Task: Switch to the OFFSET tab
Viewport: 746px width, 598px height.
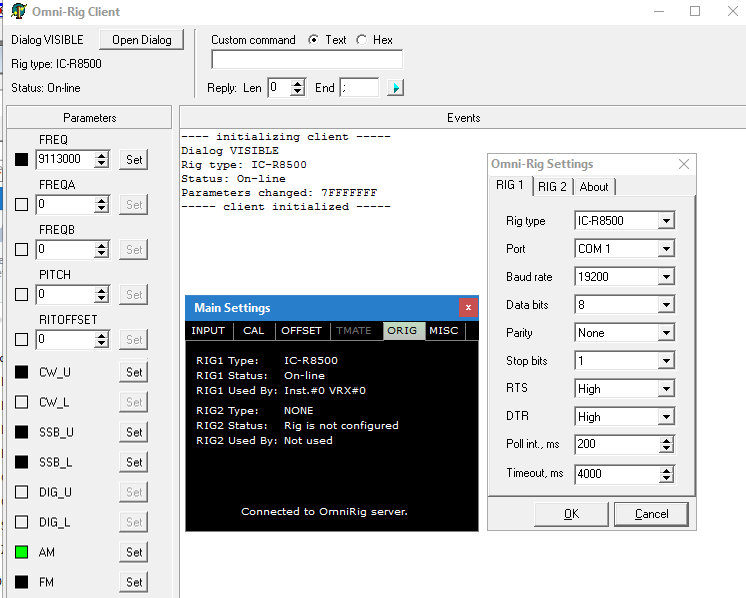Action: click(302, 331)
